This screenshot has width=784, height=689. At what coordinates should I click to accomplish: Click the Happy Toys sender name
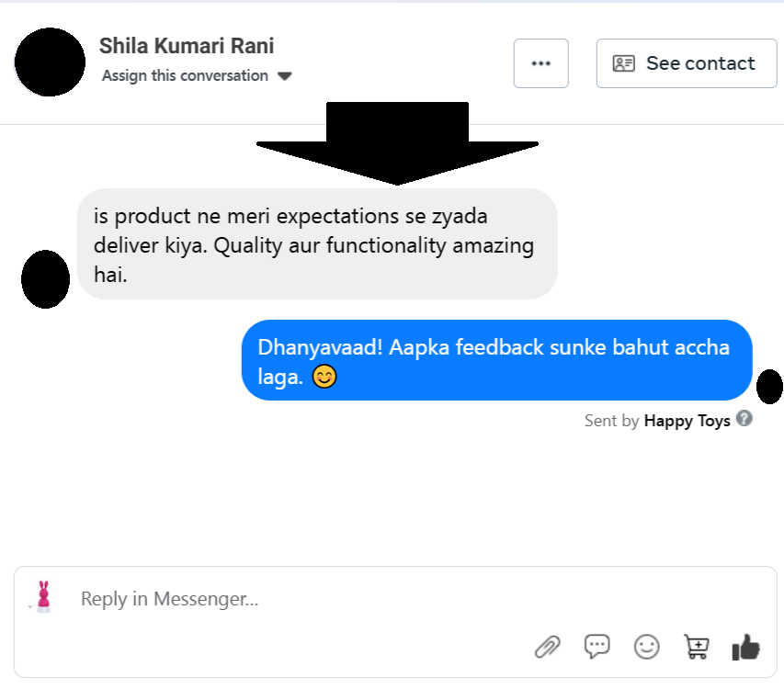(x=687, y=421)
